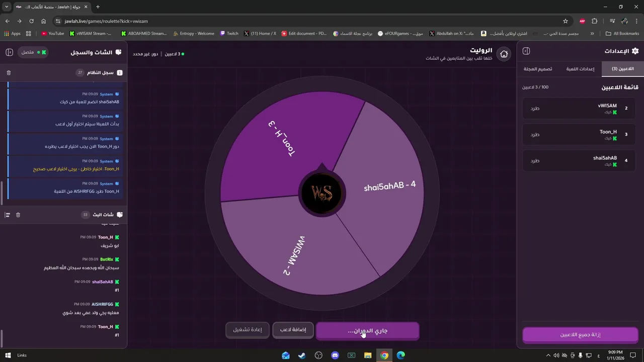
Task: Kick player Toon_H with طرد button
Action: click(x=535, y=135)
